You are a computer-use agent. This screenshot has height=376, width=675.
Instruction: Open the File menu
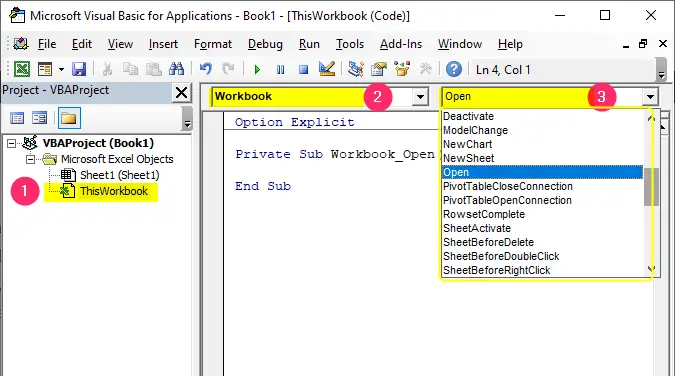click(46, 44)
